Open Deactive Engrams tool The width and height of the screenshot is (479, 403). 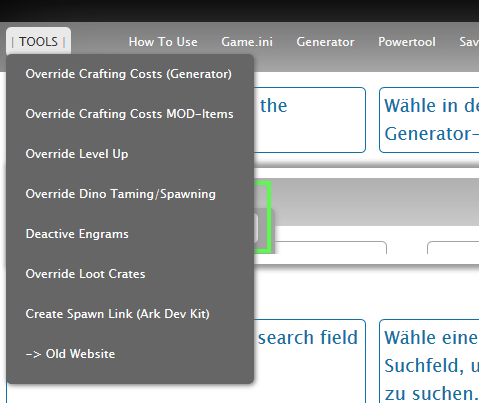pos(77,234)
